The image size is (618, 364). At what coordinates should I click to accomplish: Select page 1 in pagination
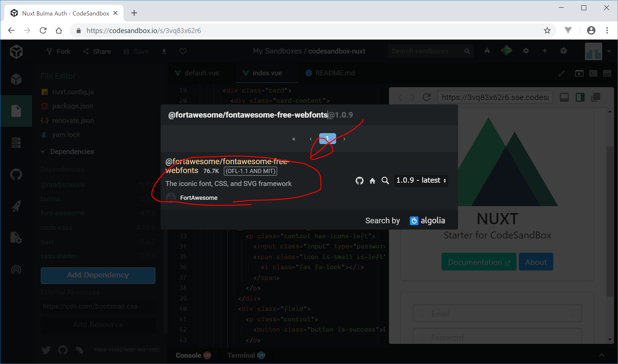[327, 139]
